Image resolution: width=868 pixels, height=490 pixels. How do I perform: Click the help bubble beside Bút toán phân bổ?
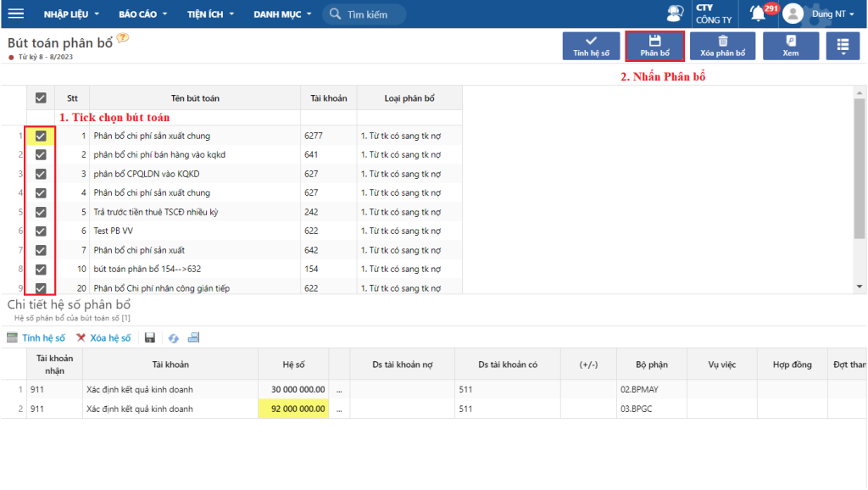[x=123, y=38]
